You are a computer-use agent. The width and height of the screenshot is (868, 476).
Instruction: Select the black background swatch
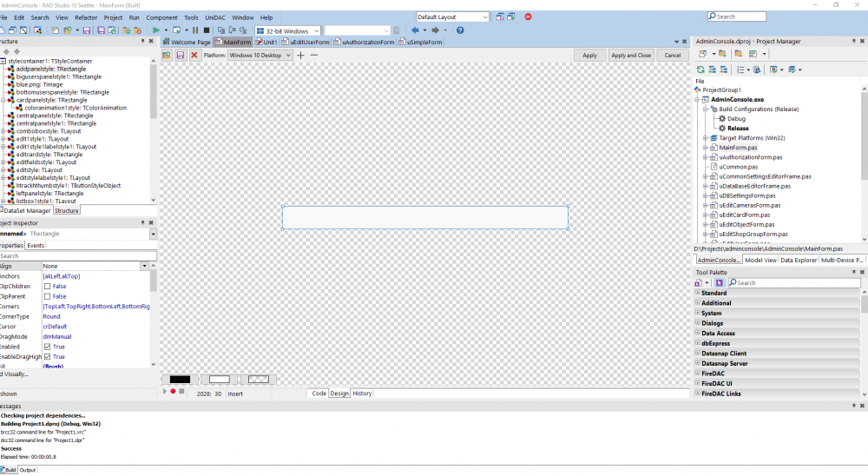(x=180, y=380)
